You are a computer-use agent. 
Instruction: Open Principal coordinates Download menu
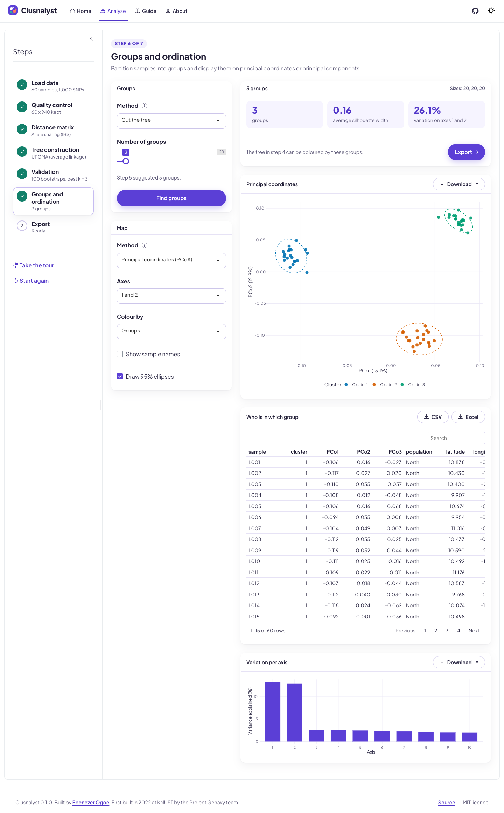click(459, 184)
